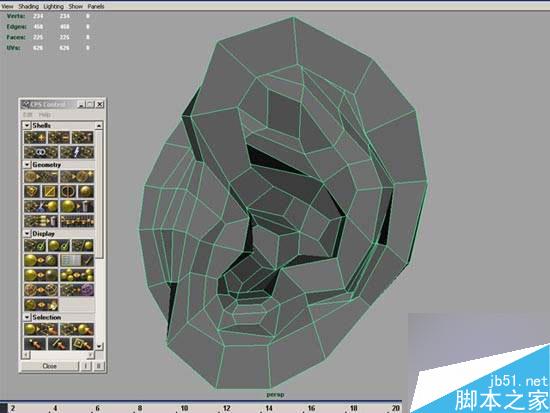Viewport: 550px width, 413px height.
Task: Click the Faces count label in HUD
Action: click(16, 37)
